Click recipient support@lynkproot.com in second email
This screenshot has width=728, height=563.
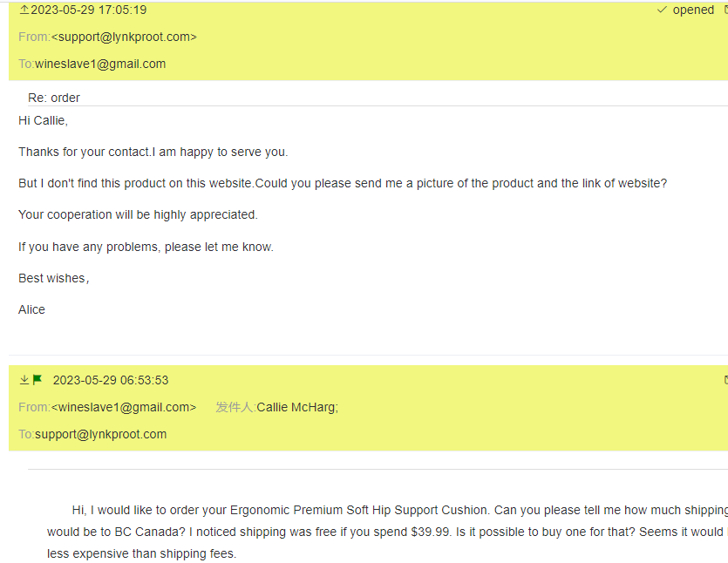click(100, 434)
